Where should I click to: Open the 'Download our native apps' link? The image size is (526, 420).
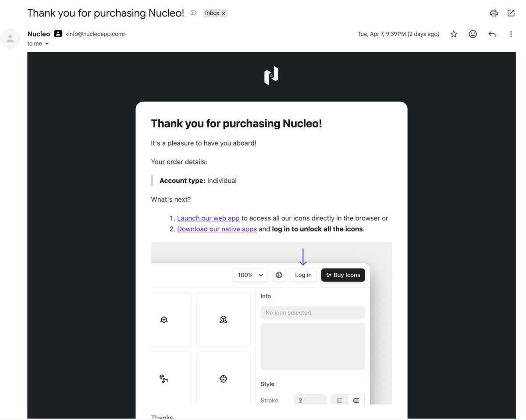pos(217,229)
